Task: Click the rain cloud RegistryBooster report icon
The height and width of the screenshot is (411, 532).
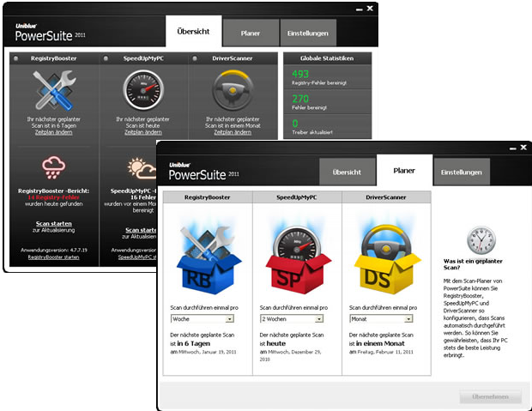Action: click(53, 167)
